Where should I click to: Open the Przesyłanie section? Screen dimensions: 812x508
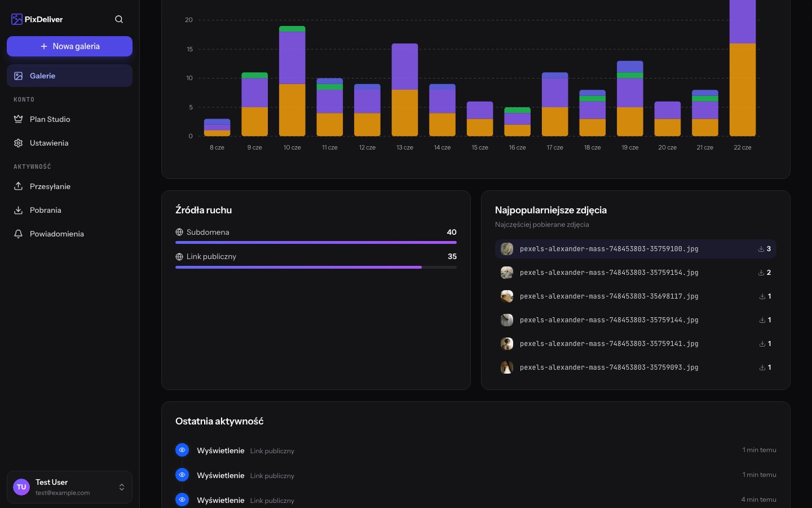[69, 186]
